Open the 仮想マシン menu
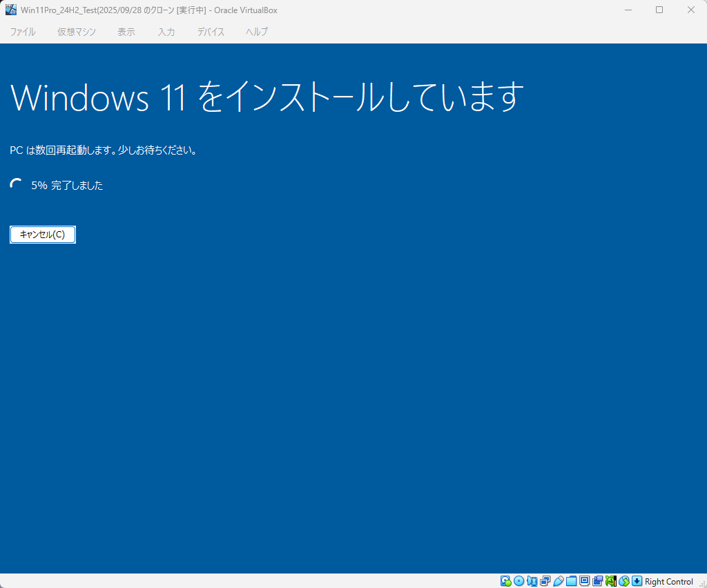This screenshot has width=707, height=588. 77,32
